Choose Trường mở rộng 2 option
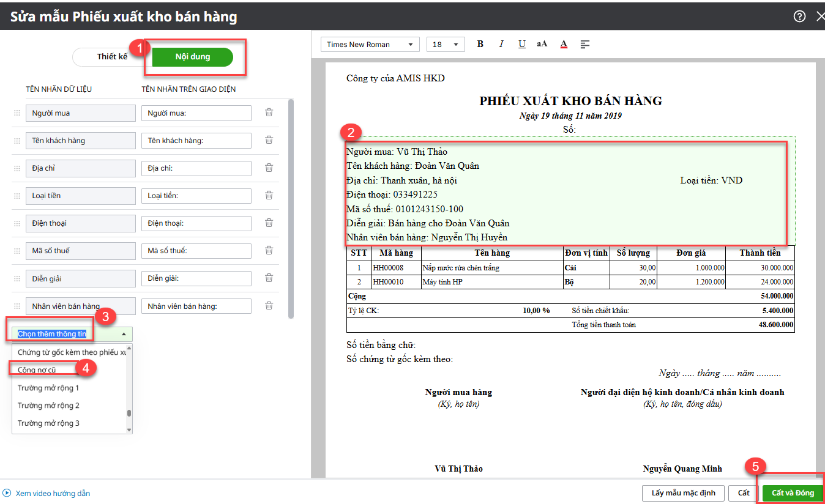 [48, 406]
